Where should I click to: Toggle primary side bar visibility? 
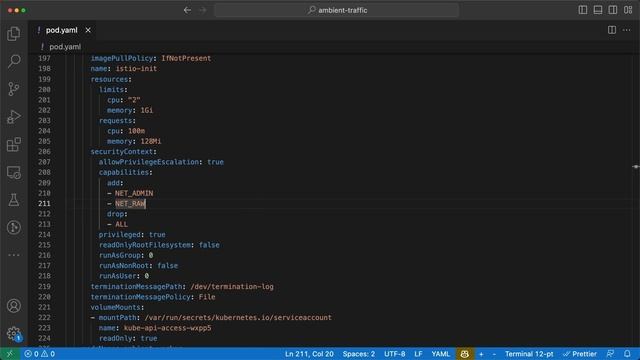point(583,10)
